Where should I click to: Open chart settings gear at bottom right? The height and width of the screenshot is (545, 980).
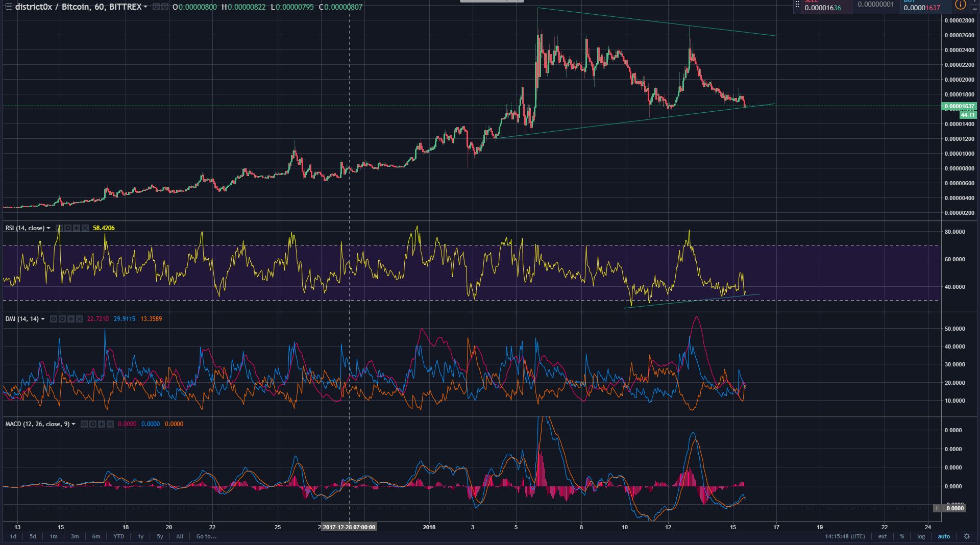pos(966,536)
